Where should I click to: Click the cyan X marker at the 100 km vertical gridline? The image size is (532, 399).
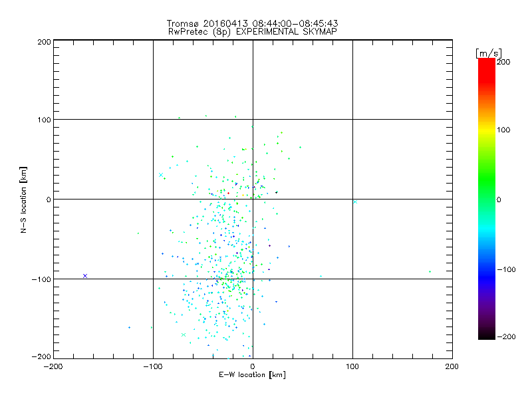(355, 202)
